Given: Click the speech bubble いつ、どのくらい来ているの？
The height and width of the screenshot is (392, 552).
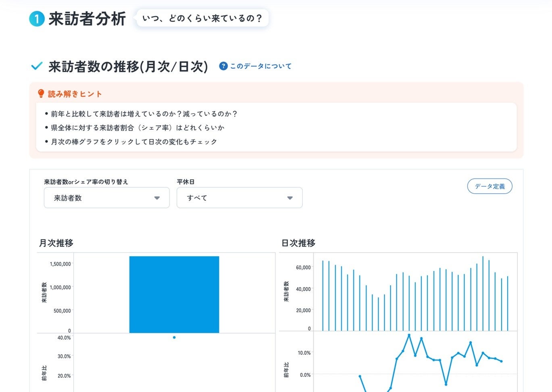Looking at the screenshot, I should 202,18.
